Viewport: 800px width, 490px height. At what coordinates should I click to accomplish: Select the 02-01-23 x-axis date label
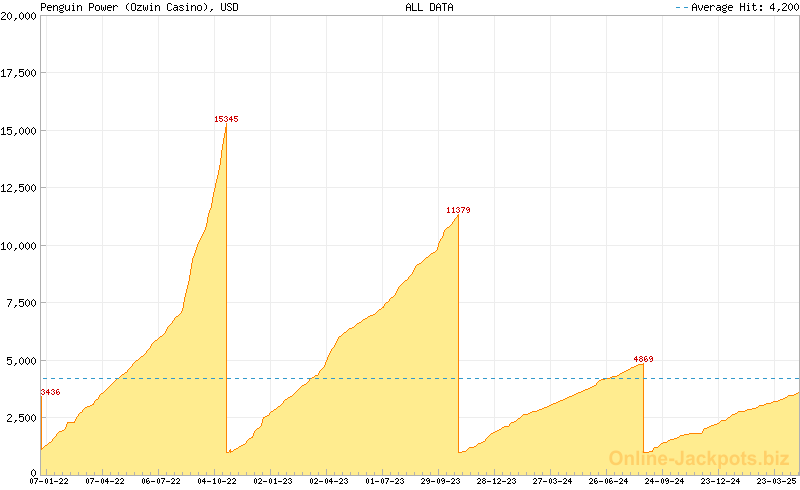[x=273, y=482]
